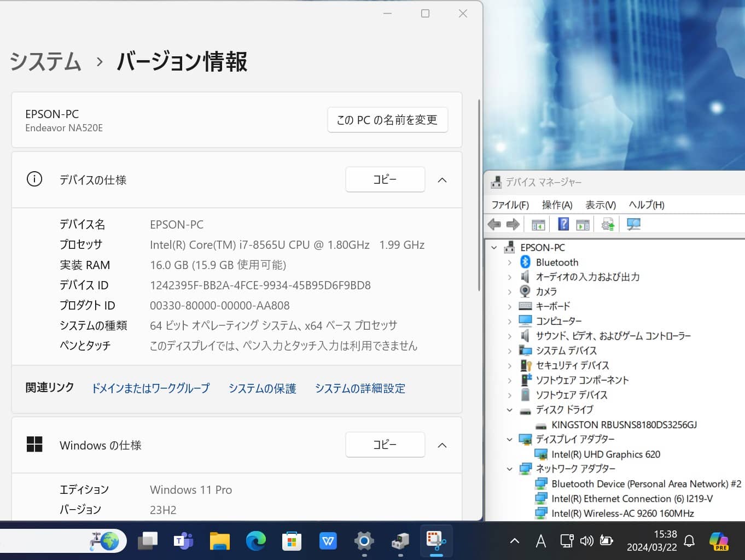The image size is (745, 560).
Task: Open Microsoft Store from the taskbar
Action: 292,541
